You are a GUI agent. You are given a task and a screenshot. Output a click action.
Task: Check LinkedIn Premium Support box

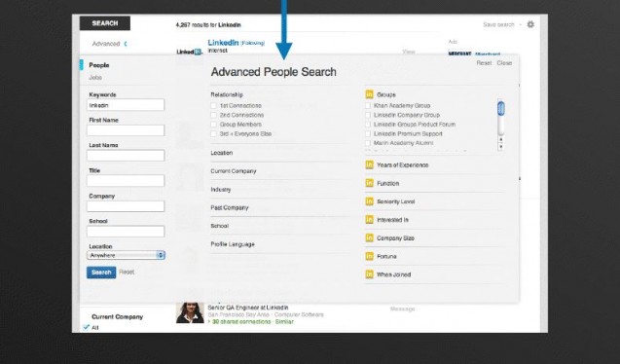click(x=368, y=134)
